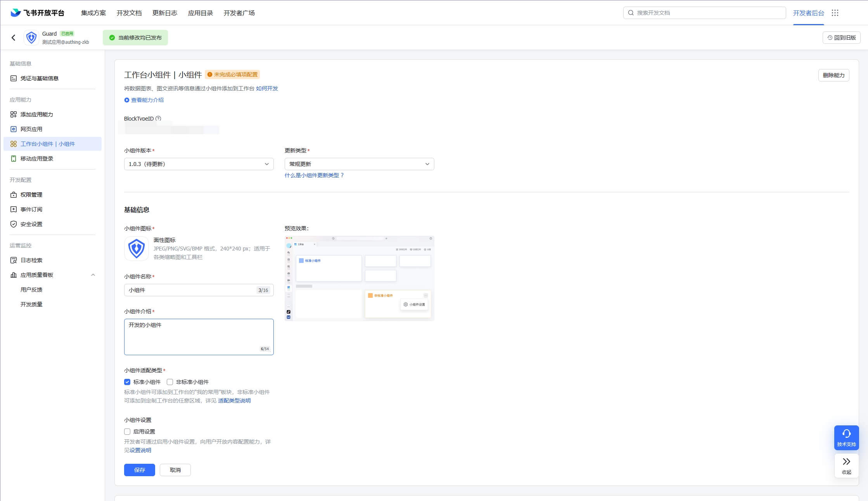Uncheck the 标准小组件 checkbox

click(x=127, y=382)
